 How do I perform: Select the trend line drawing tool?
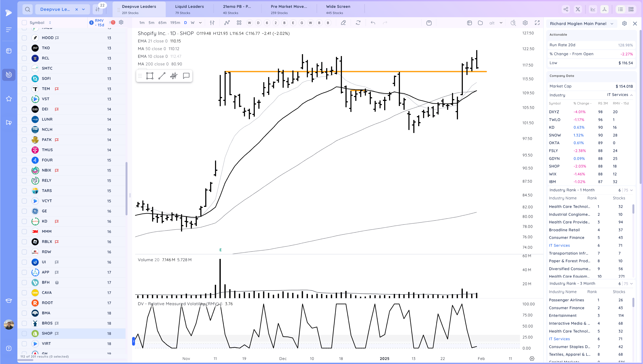coord(162,76)
